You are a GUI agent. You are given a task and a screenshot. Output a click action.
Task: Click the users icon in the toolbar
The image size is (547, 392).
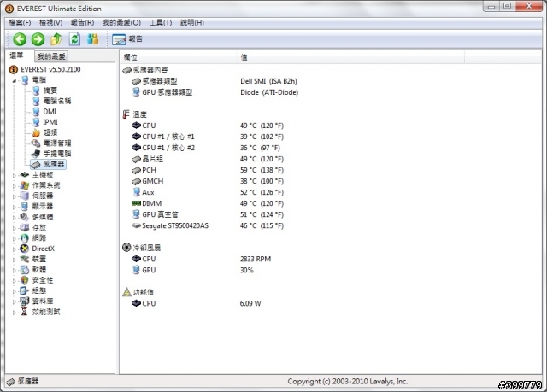pyautogui.click(x=93, y=39)
